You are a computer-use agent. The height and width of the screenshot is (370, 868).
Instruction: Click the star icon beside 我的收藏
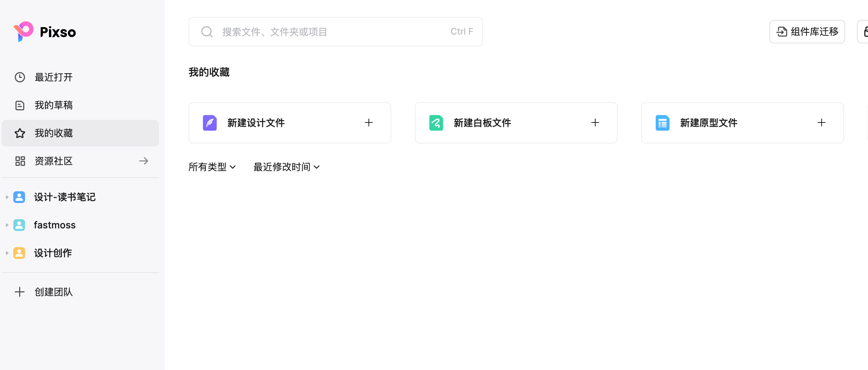20,133
